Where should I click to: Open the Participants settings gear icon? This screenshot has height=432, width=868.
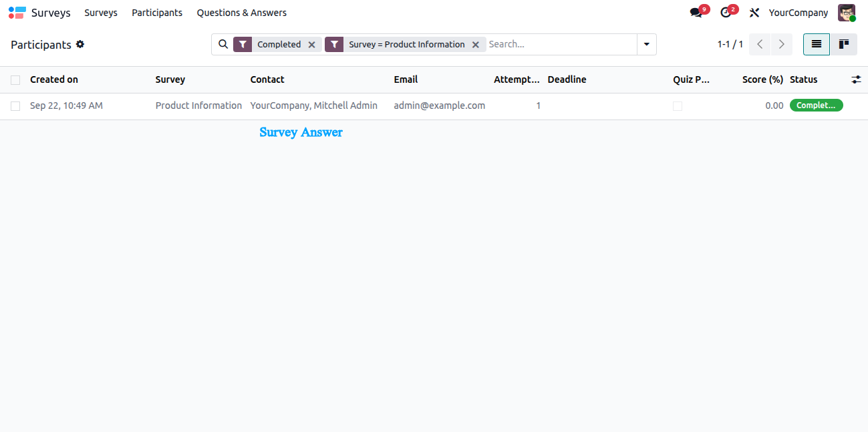(x=80, y=44)
